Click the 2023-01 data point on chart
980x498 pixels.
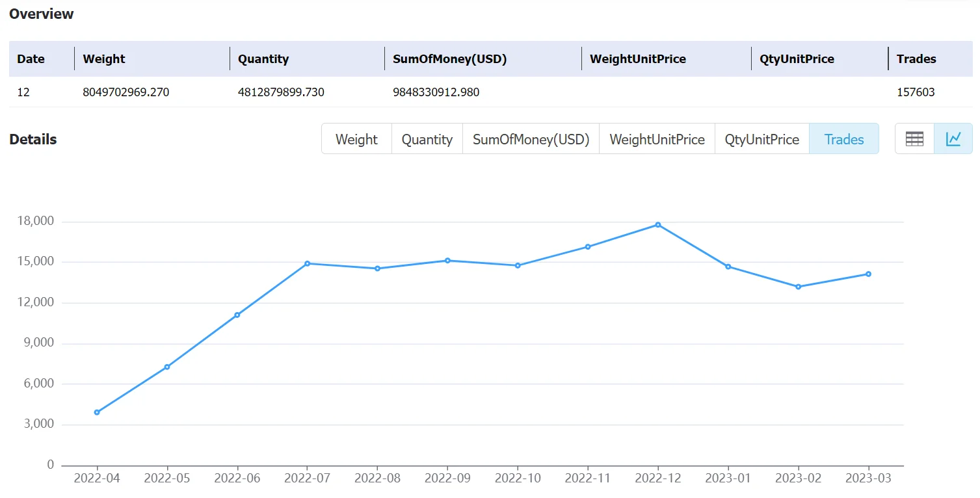728,267
